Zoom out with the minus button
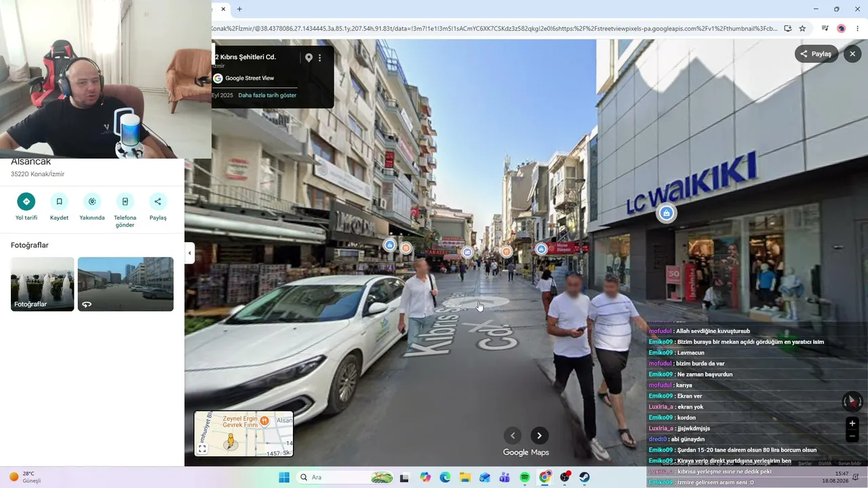868x488 pixels. pos(852,436)
